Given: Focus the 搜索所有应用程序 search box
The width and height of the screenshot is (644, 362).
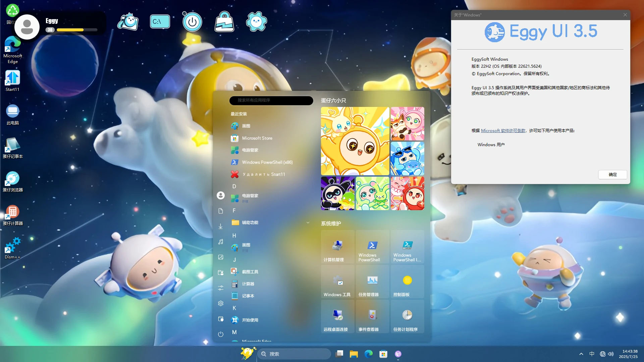Looking at the screenshot, I should point(271,100).
